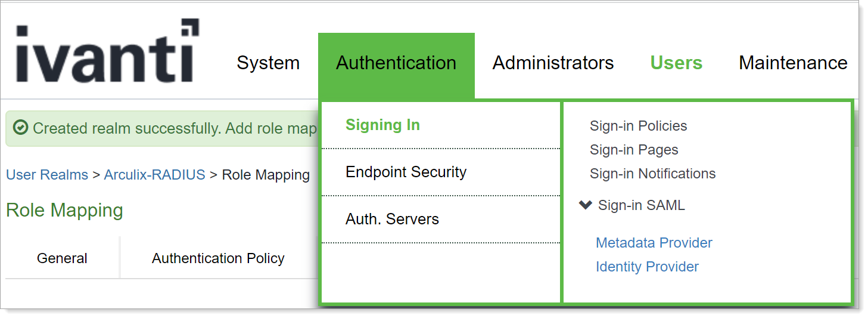Open Sign-in Notifications
Screen dimensions: 868x318
pyautogui.click(x=652, y=174)
